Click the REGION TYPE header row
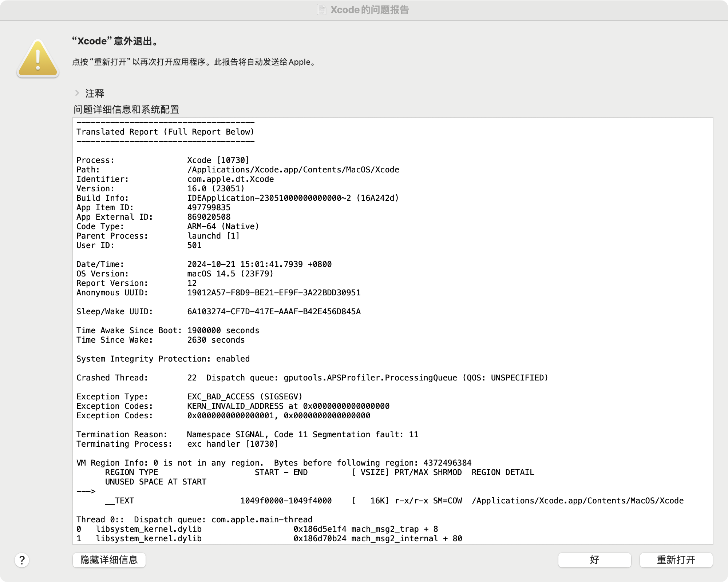The width and height of the screenshot is (728, 582). pyautogui.click(x=320, y=472)
